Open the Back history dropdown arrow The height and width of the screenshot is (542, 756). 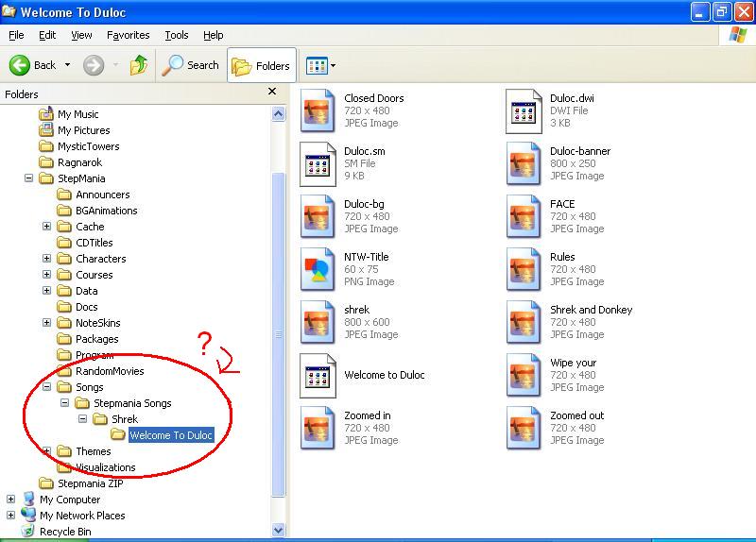coord(67,64)
